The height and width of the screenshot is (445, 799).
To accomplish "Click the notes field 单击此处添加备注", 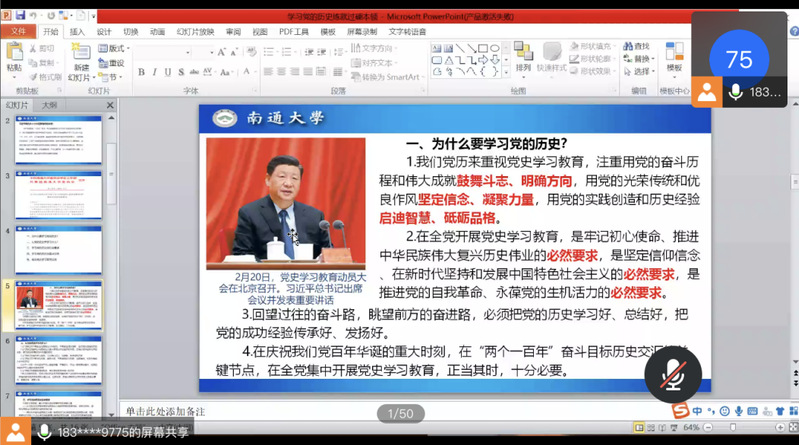I will 165,410.
